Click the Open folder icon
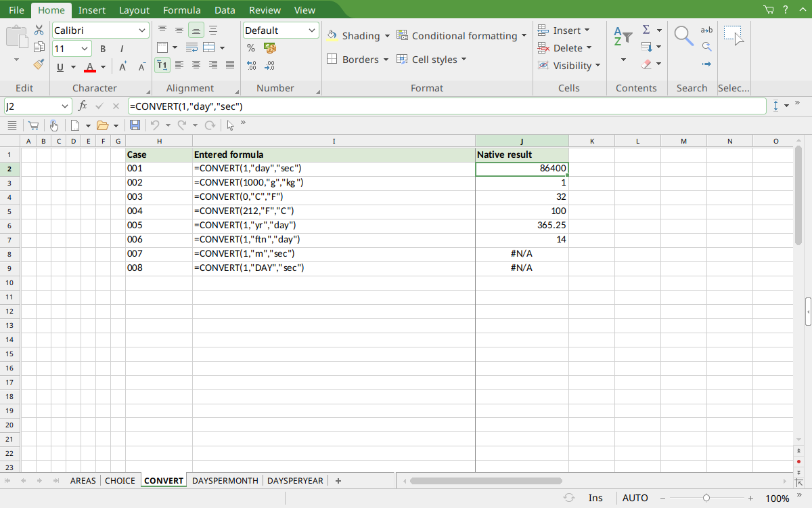 [103, 125]
